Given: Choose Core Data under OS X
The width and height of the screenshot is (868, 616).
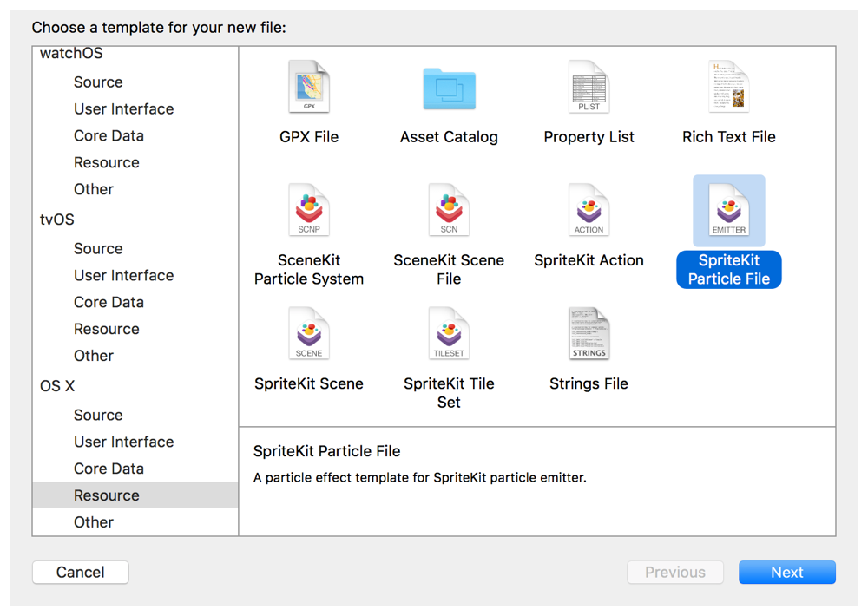Looking at the screenshot, I should pos(108,469).
